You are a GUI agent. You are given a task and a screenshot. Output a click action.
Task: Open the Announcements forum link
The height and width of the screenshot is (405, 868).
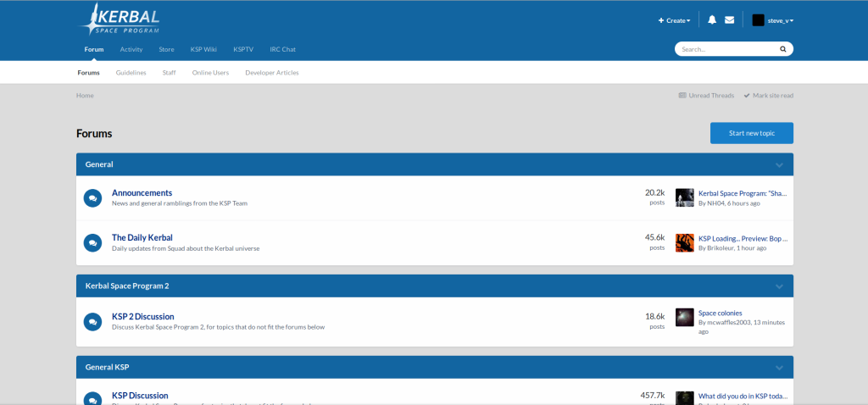142,192
